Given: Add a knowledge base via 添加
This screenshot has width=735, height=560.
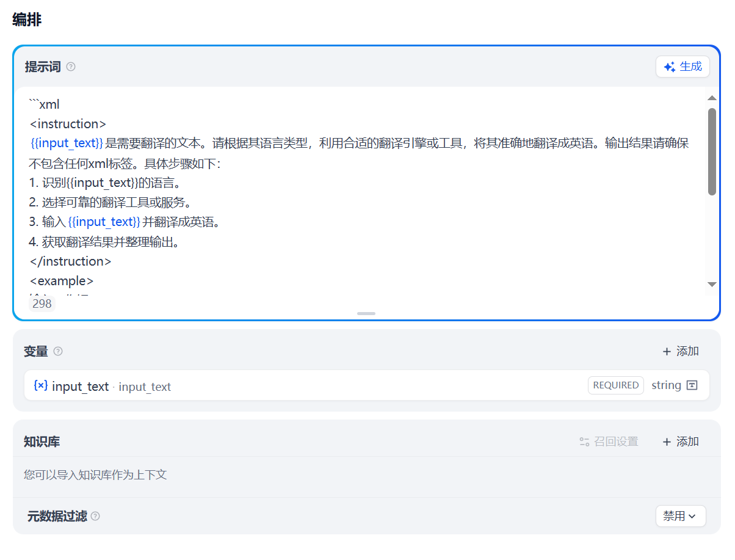Looking at the screenshot, I should 681,442.
